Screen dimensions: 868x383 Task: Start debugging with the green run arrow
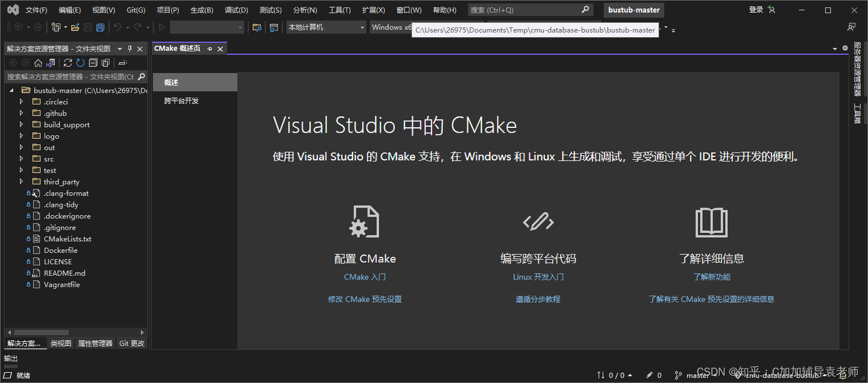(161, 27)
